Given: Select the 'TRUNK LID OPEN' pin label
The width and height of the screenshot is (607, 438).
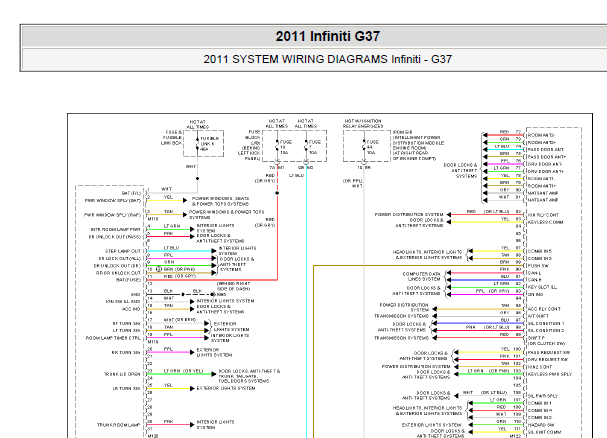Looking at the screenshot, I should (122, 374).
